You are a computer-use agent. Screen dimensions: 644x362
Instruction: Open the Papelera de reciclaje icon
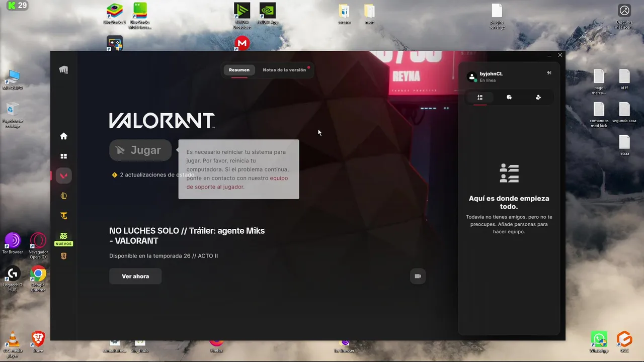point(13,115)
